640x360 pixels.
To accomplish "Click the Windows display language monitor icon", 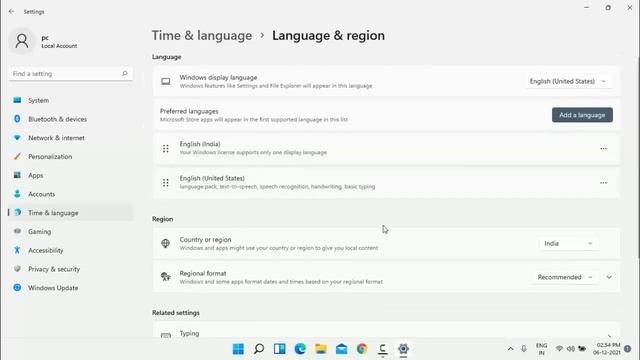I will pos(166,81).
